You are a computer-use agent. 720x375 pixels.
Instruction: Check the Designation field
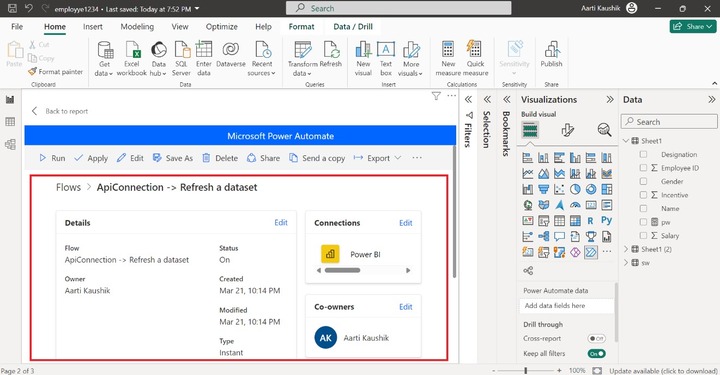click(x=643, y=155)
